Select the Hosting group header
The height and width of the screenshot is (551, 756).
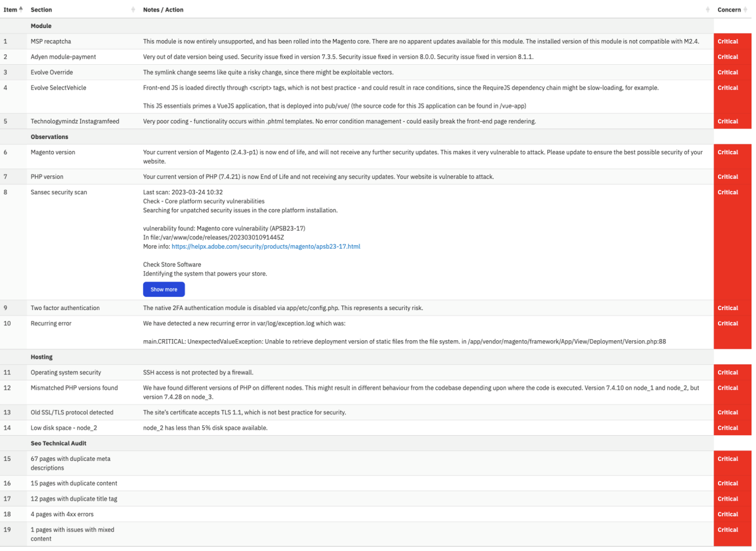(x=42, y=357)
